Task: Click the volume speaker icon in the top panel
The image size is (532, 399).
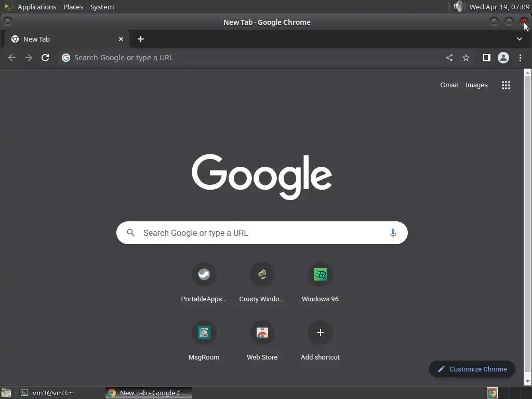Action: [458, 6]
